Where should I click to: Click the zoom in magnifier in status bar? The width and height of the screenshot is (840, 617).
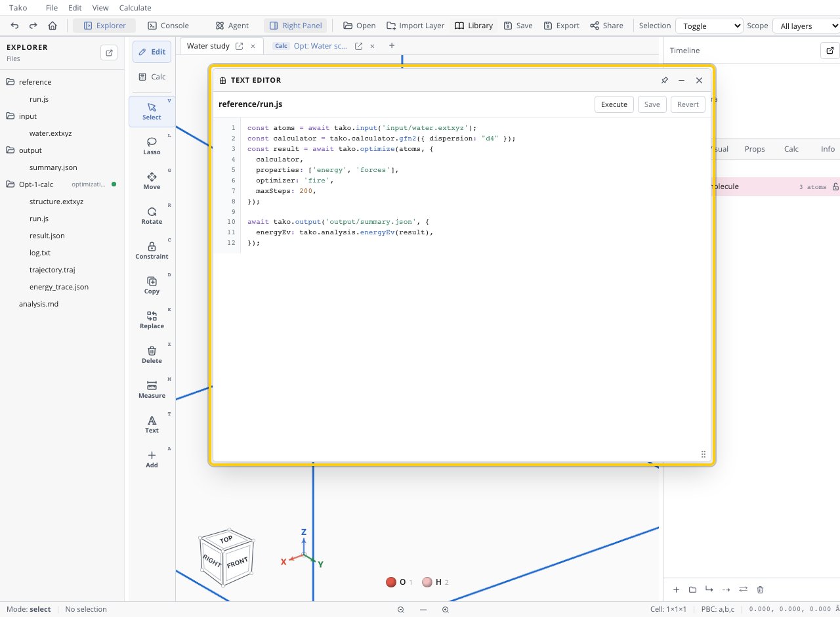pos(445,609)
